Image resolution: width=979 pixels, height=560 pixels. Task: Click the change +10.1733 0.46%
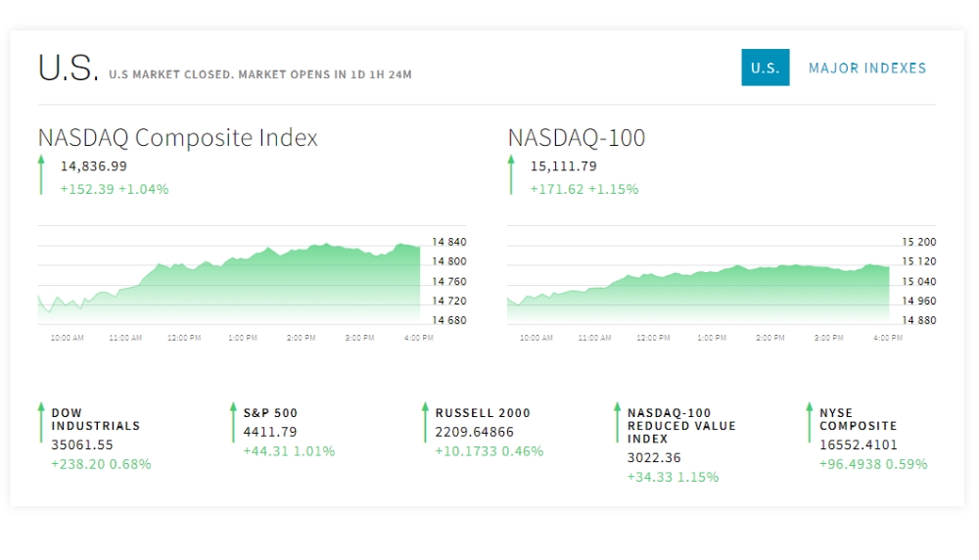click(489, 451)
